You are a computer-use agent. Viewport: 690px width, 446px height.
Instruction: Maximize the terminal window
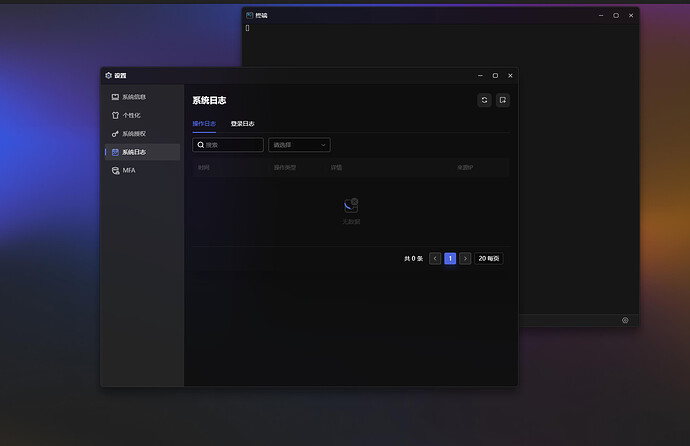click(616, 15)
